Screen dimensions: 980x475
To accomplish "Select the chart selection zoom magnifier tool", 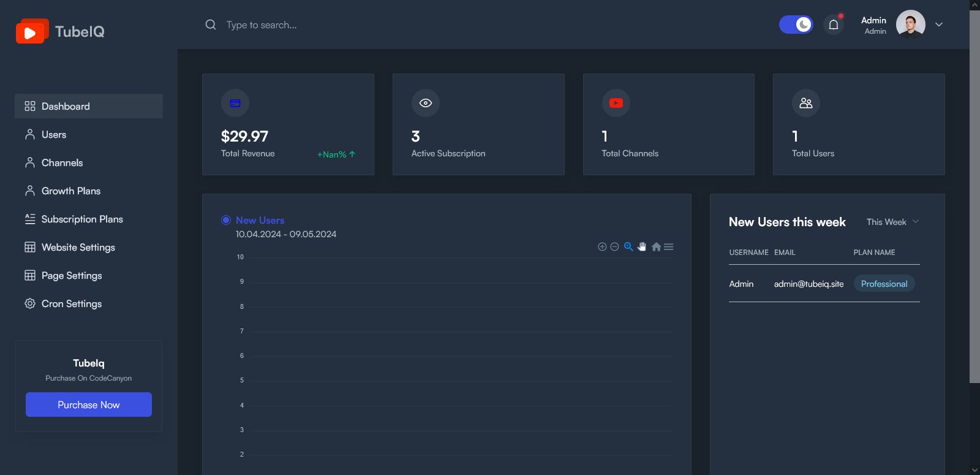I will [x=628, y=247].
